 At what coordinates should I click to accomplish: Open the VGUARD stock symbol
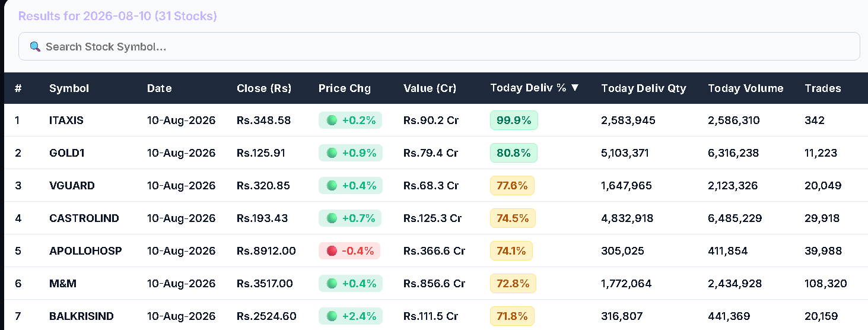pos(72,186)
